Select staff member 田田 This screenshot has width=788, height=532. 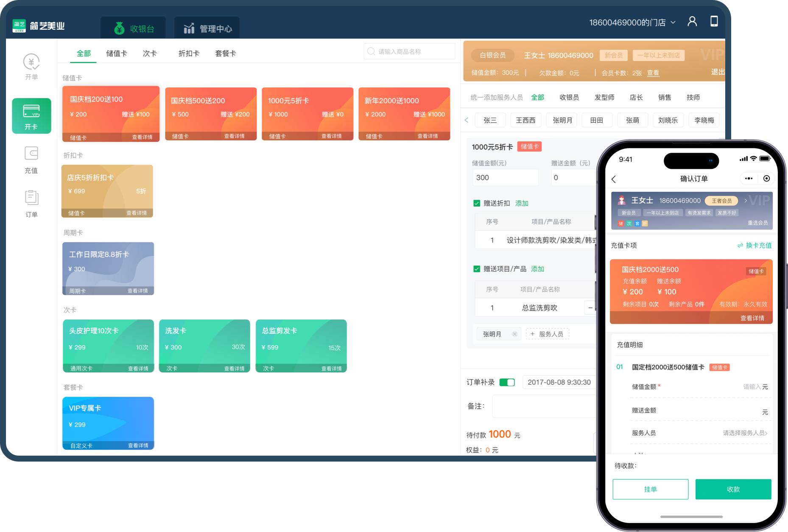click(x=597, y=120)
